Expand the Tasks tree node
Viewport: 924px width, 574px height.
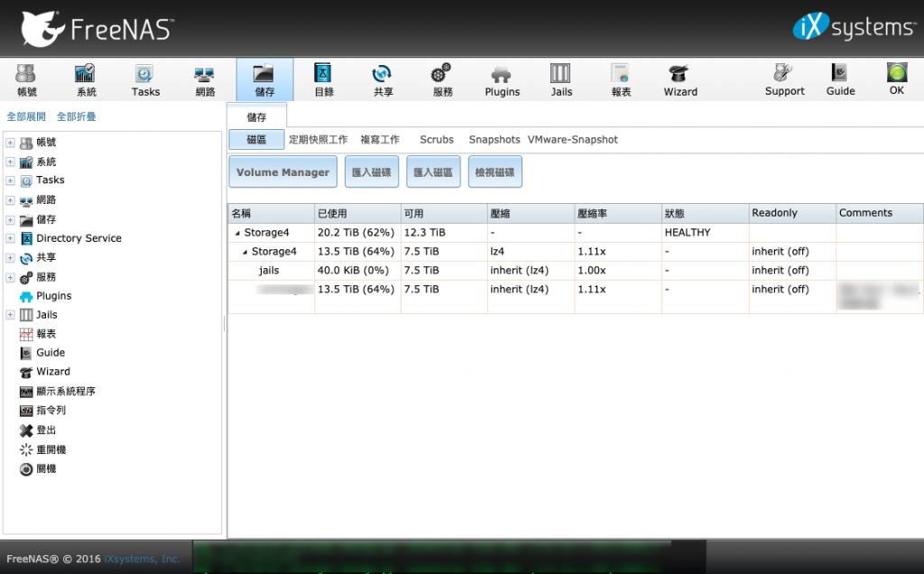(x=10, y=181)
